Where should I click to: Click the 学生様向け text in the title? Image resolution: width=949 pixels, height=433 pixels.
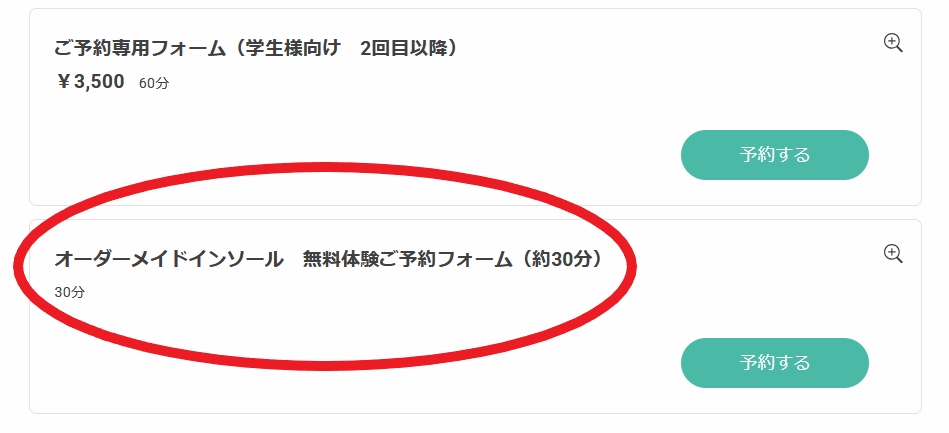pyautogui.click(x=294, y=48)
